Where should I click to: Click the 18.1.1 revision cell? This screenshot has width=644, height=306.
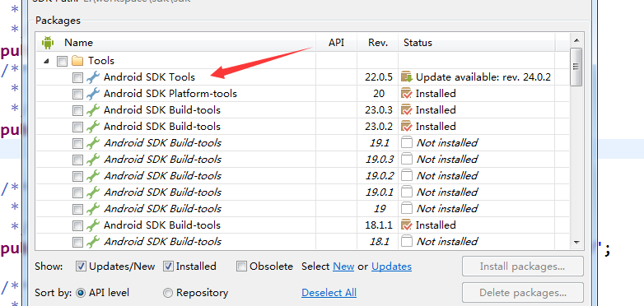coord(379,225)
